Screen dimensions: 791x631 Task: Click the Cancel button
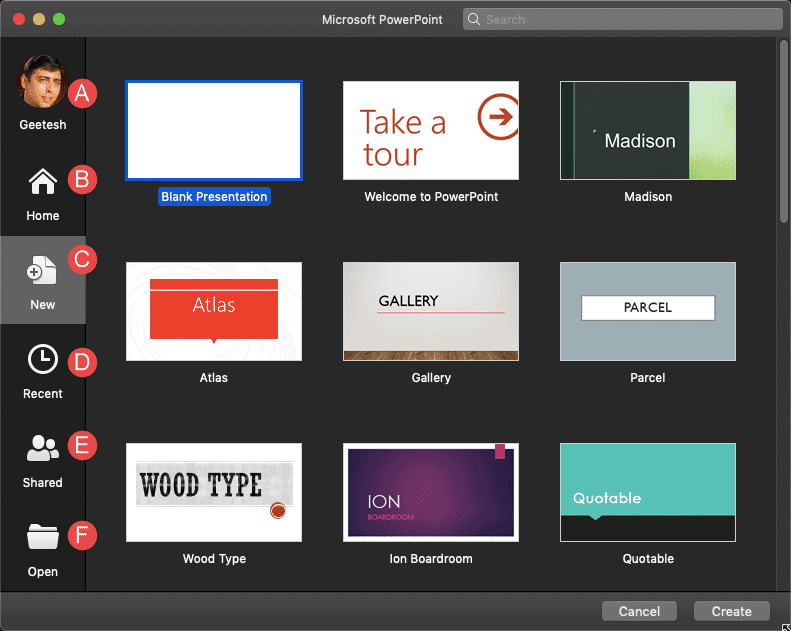pos(639,611)
